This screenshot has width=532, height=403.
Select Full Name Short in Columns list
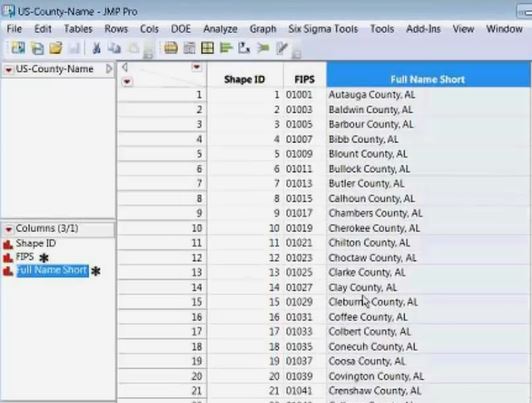pos(53,270)
